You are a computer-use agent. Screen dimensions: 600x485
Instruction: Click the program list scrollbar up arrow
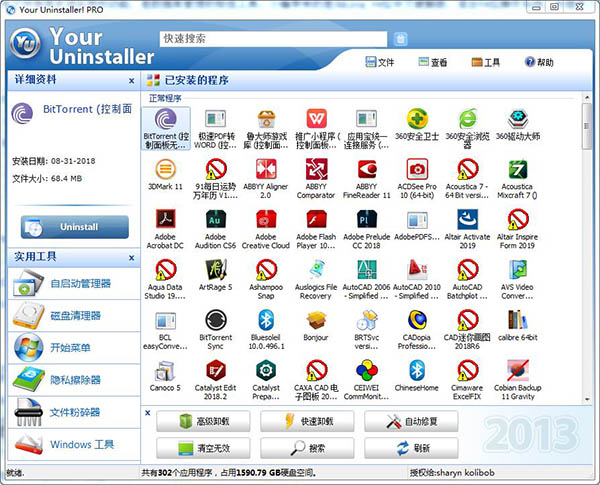coord(587,98)
